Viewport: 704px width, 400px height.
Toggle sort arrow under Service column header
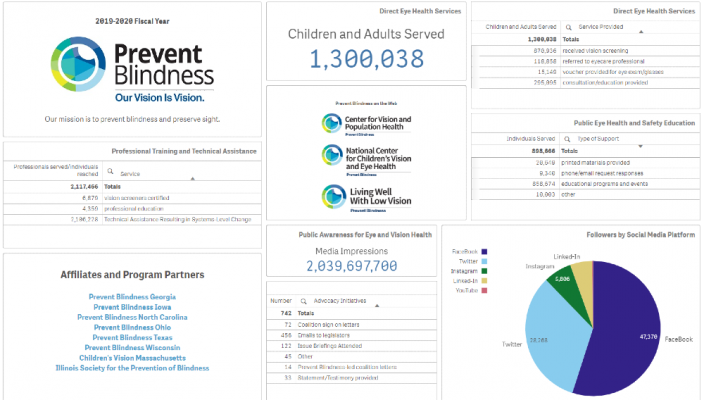click(x=193, y=179)
